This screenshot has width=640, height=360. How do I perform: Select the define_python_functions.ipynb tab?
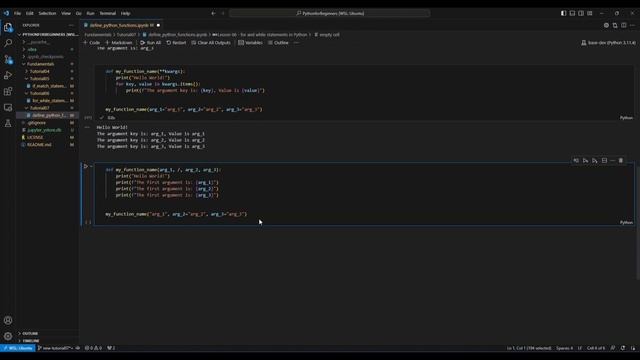[x=122, y=25]
